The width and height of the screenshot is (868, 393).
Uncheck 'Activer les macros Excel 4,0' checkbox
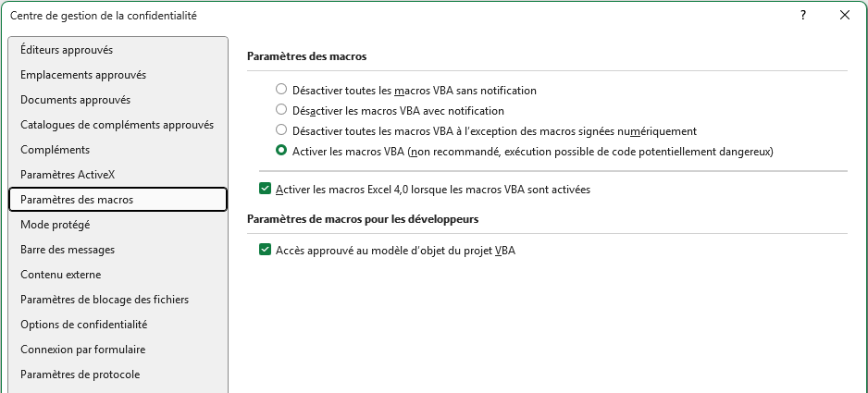pyautogui.click(x=266, y=190)
